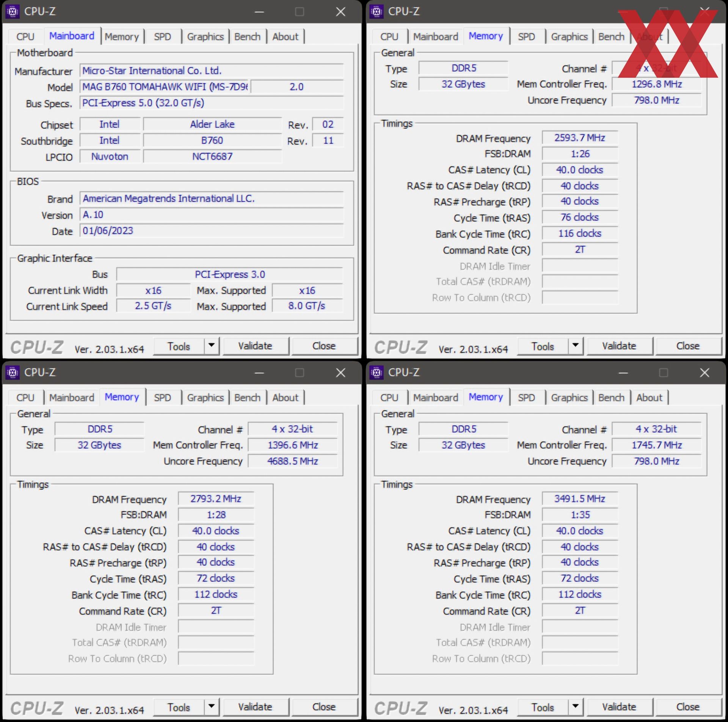The image size is (728, 722).
Task: Click the CPU-Z title icon in the 2793.2 MHz window
Action: (13, 373)
